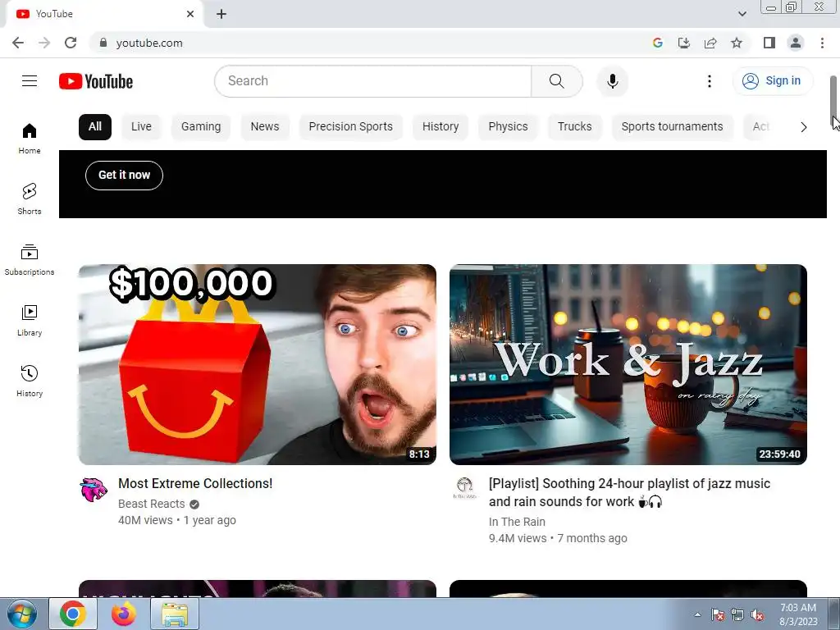The width and height of the screenshot is (840, 630).
Task: Show hidden tray icons arrow
Action: [697, 614]
